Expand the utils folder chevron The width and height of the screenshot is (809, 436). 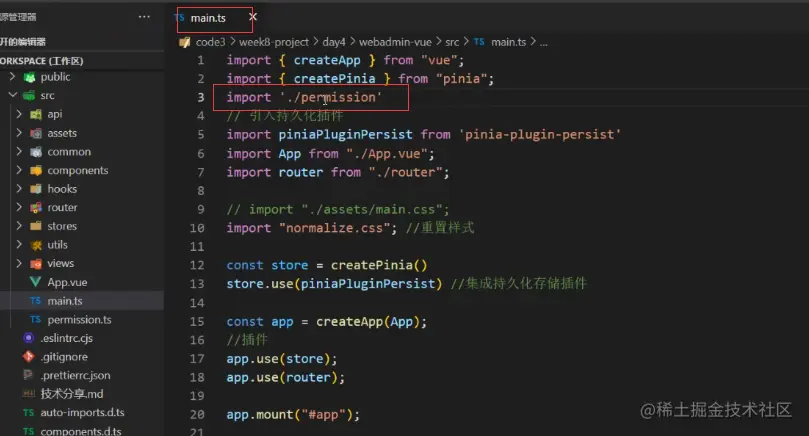(x=19, y=244)
